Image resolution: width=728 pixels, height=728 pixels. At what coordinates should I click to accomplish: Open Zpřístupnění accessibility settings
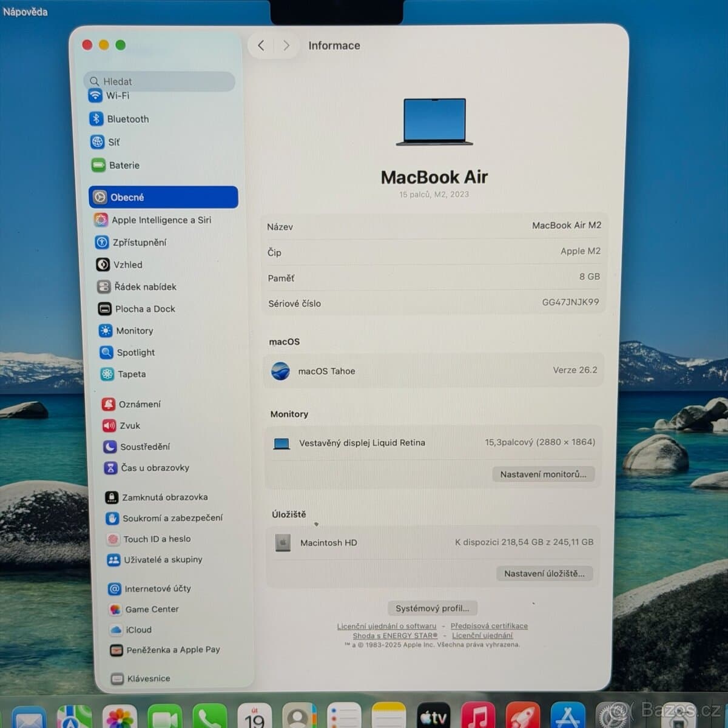pos(131,242)
